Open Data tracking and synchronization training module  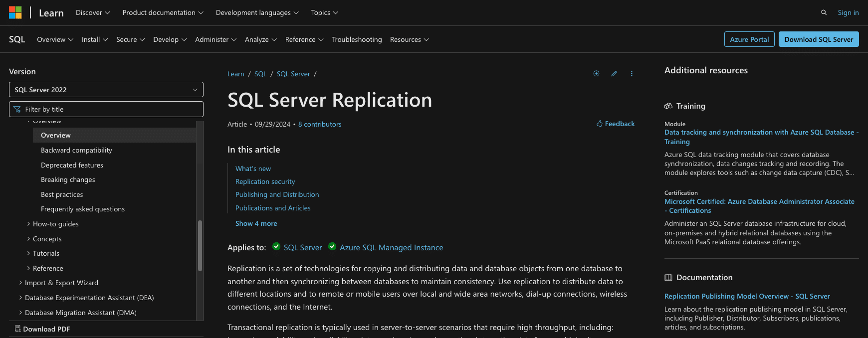tap(761, 137)
